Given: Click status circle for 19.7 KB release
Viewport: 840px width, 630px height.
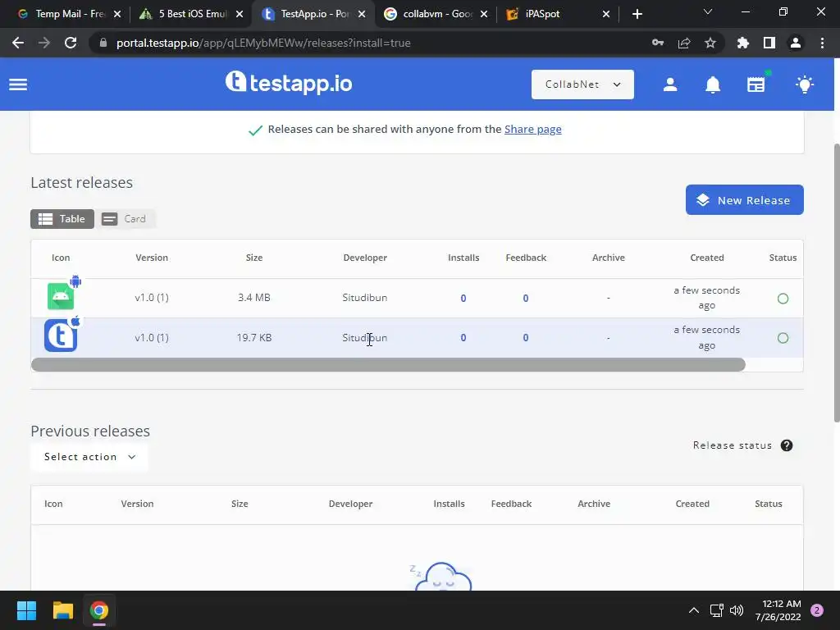Looking at the screenshot, I should pyautogui.click(x=783, y=338).
